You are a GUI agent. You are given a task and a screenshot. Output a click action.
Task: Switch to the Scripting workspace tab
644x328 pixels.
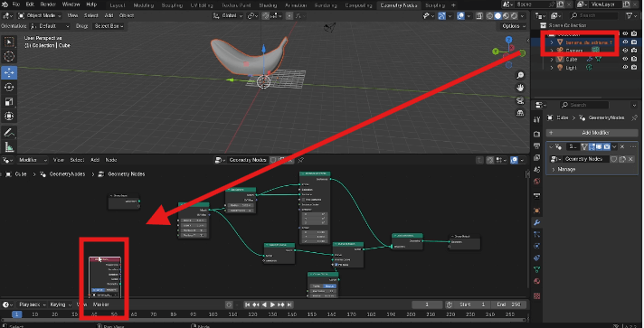(435, 5)
